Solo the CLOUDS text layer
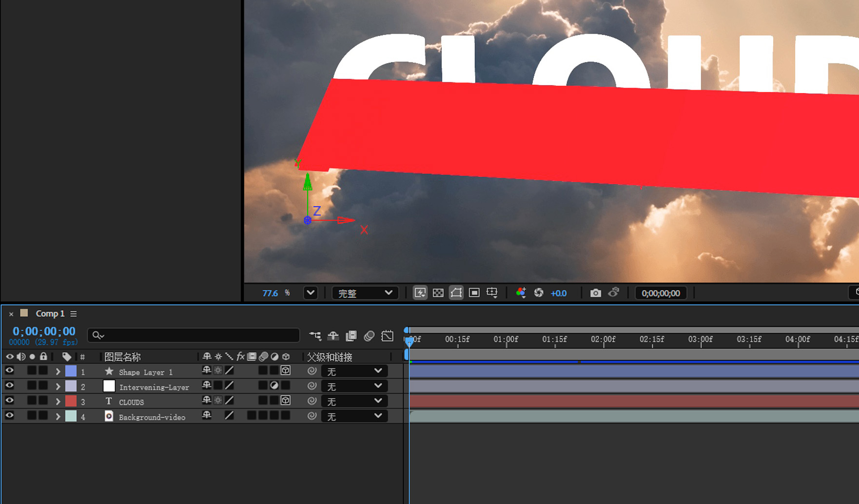The image size is (859, 504). pos(32,400)
